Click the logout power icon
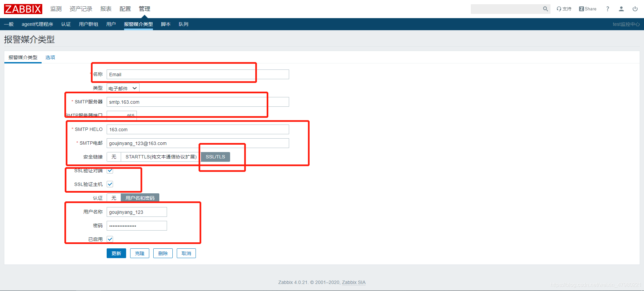Screen dimensions: 644x291 click(x=635, y=9)
